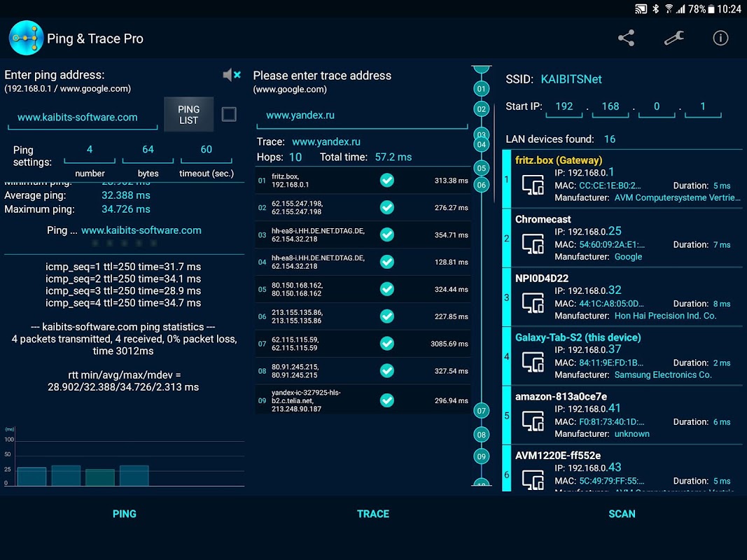This screenshot has width=747, height=560.
Task: Tap device icon for amazon-813a0ce7e
Action: (x=533, y=421)
